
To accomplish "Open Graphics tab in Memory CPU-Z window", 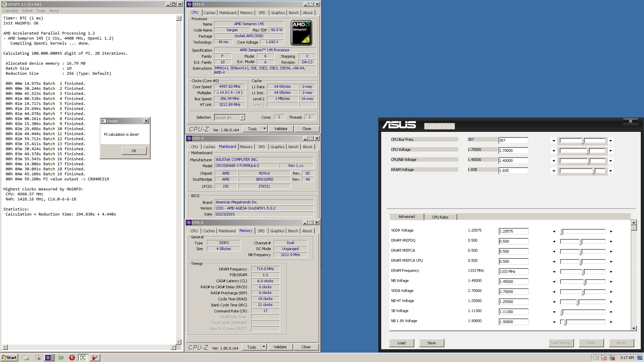I will [277, 231].
